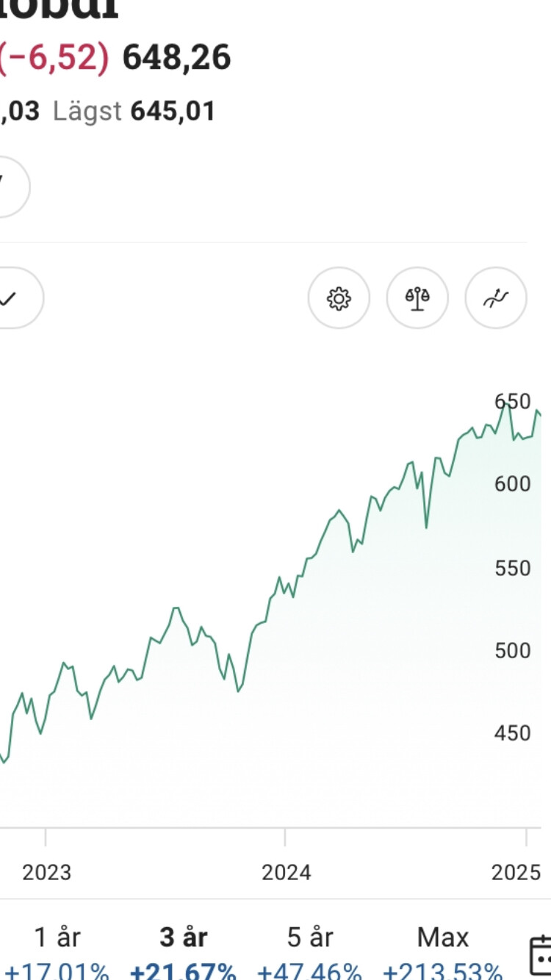This screenshot has height=980, width=551.
Task: Select the 3 år period tab
Action: (184, 938)
